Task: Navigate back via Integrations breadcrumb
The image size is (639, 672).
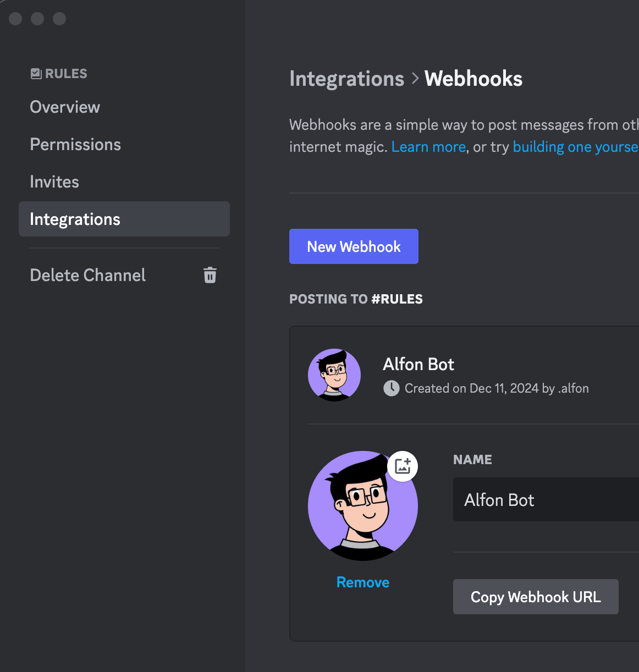Action: pyautogui.click(x=346, y=79)
